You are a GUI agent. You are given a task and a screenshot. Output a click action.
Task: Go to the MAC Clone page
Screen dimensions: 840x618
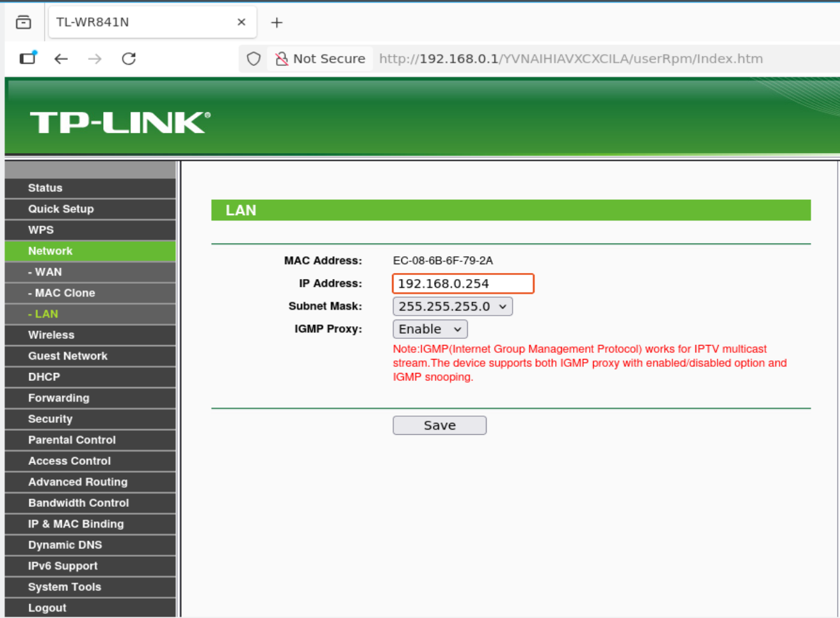click(x=61, y=293)
